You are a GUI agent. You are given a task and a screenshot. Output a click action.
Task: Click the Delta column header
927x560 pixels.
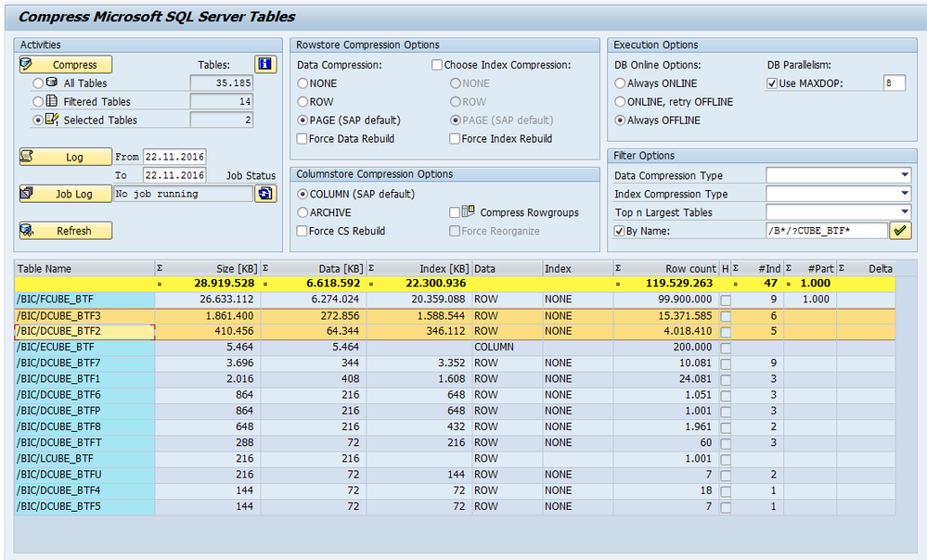866,269
